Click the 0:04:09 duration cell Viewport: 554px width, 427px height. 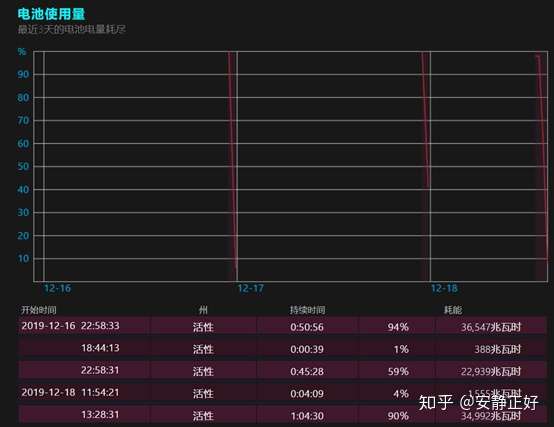click(307, 394)
